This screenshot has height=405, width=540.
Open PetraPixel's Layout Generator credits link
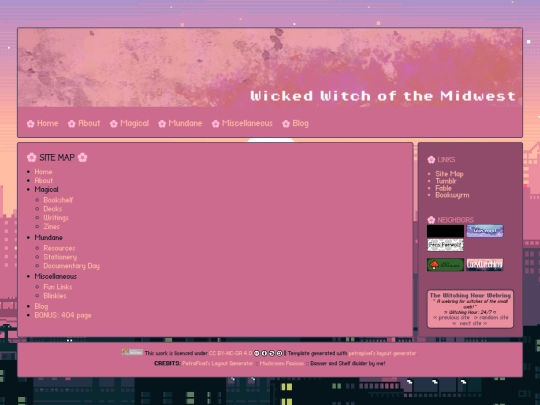218,364
